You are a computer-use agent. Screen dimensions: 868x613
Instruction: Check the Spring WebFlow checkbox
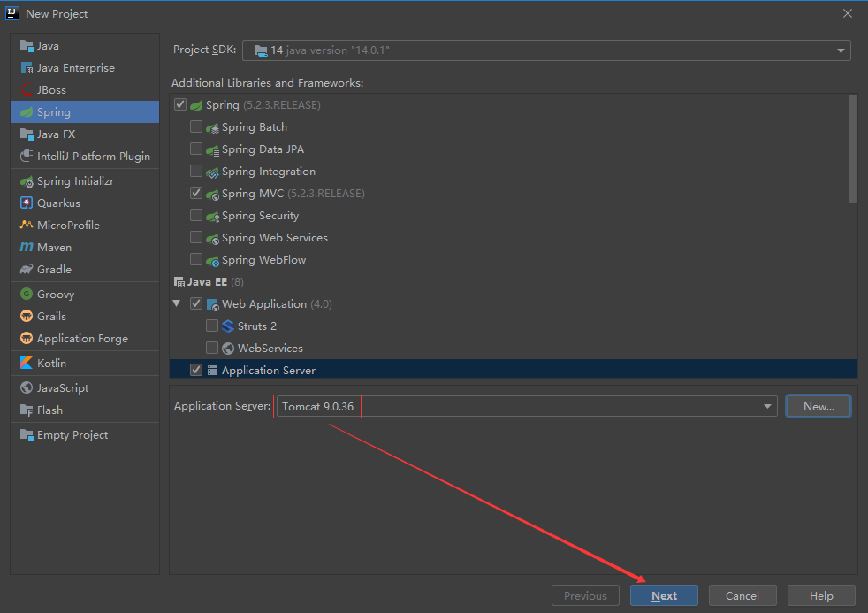point(196,259)
